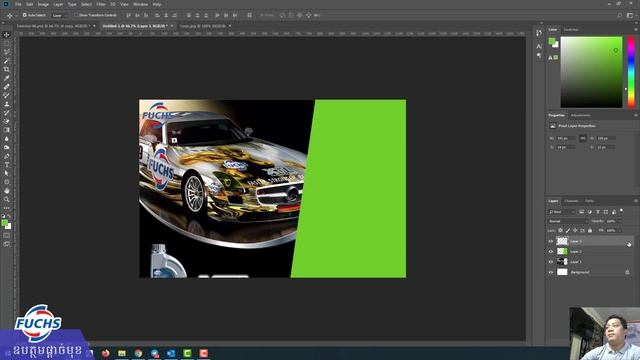
Task: Open the File menu
Action: pos(18,4)
